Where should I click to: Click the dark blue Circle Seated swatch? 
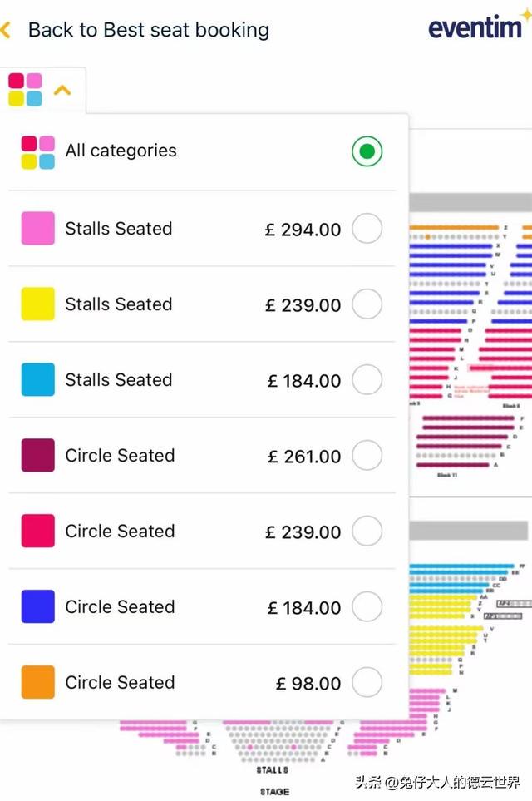tap(38, 607)
